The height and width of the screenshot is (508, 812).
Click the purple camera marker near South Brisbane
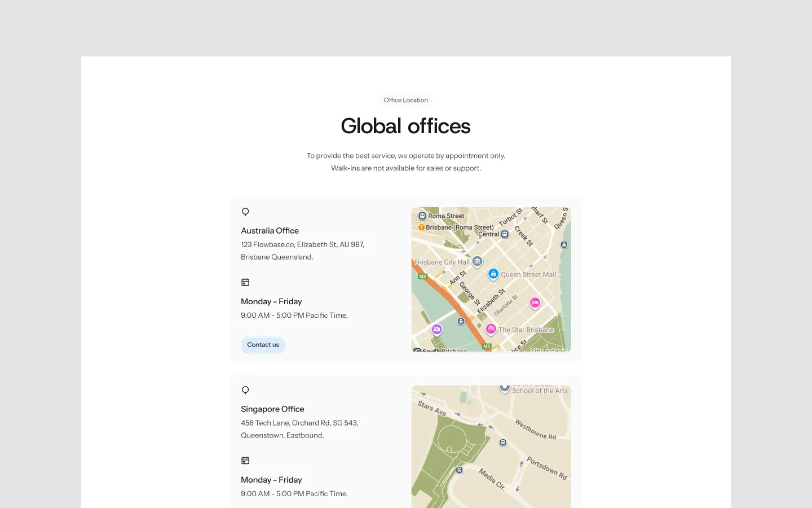437,329
